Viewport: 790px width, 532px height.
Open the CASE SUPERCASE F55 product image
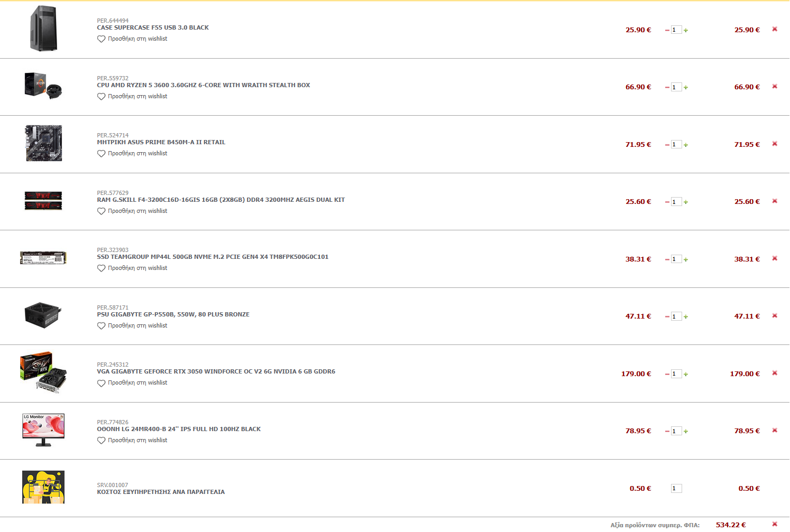tap(43, 29)
